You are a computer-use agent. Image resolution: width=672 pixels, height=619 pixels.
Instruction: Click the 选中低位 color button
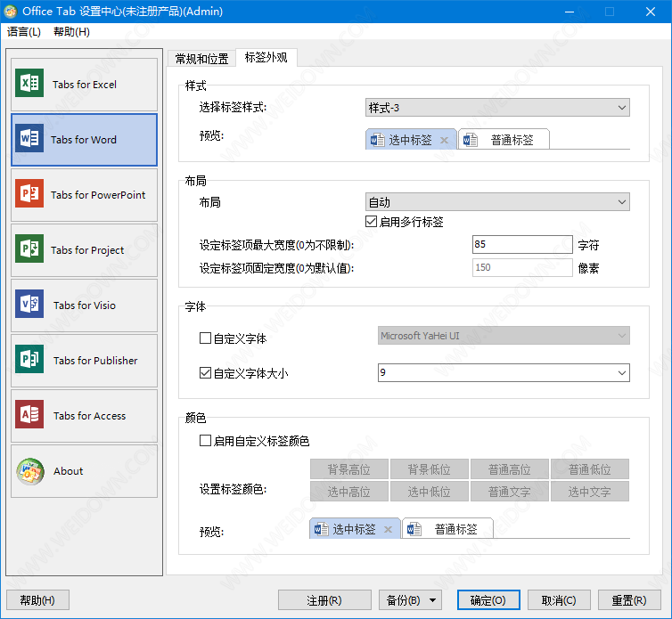point(430,492)
